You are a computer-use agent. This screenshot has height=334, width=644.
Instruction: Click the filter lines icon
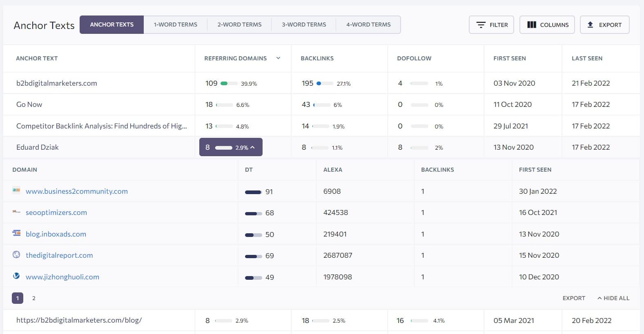click(481, 25)
